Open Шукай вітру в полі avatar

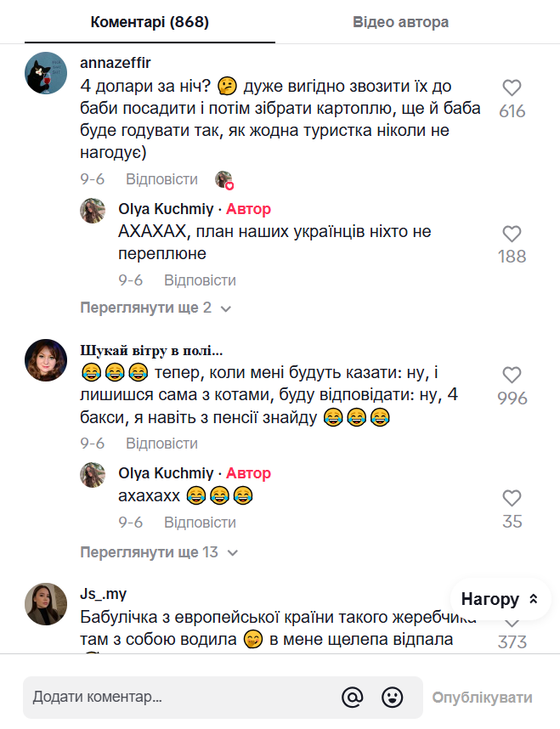pos(46,360)
